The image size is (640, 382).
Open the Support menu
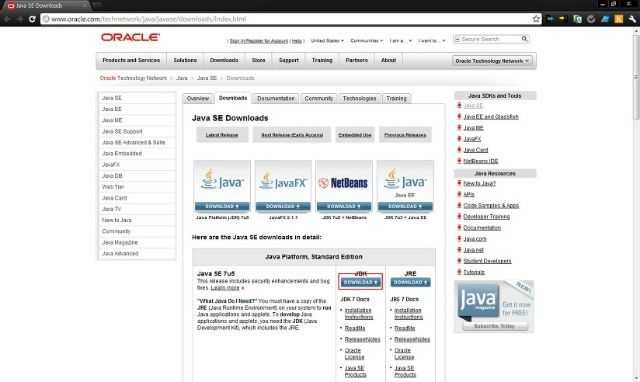[x=289, y=60]
